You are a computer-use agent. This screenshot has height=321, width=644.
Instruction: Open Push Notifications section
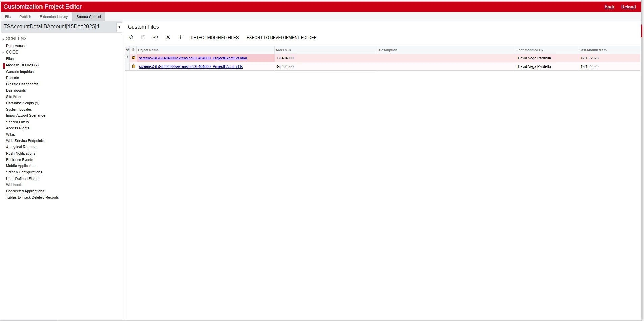[x=21, y=153]
